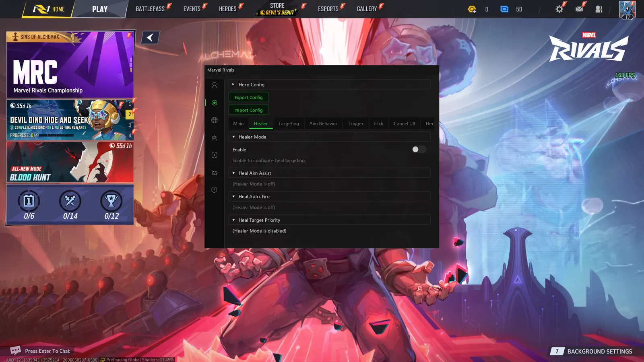Viewport: 644px width, 362px height.
Task: Select banner page indicator 2
Action: (130, 115)
